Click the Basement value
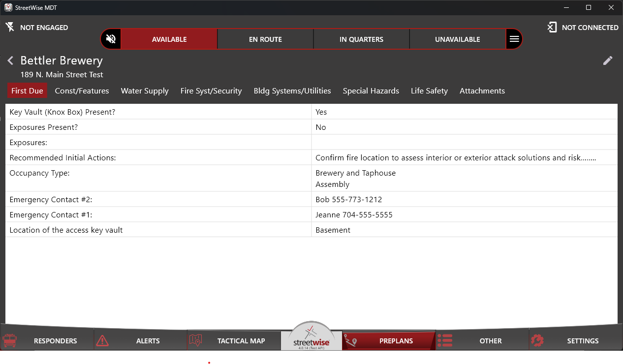This screenshot has width=623, height=364. [x=333, y=230]
